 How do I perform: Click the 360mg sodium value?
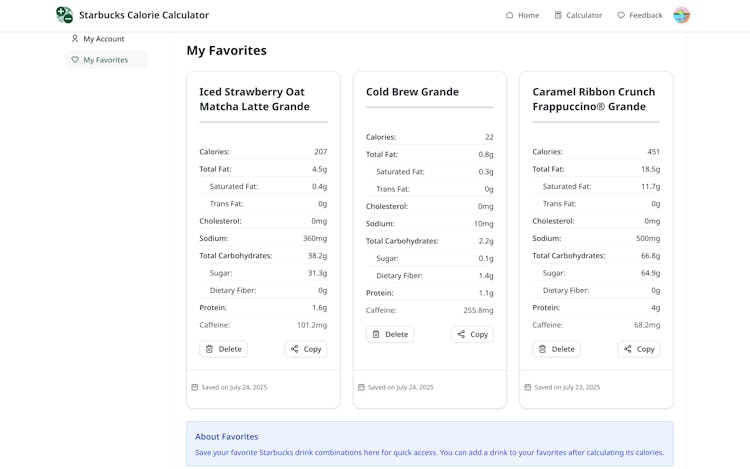pos(315,238)
